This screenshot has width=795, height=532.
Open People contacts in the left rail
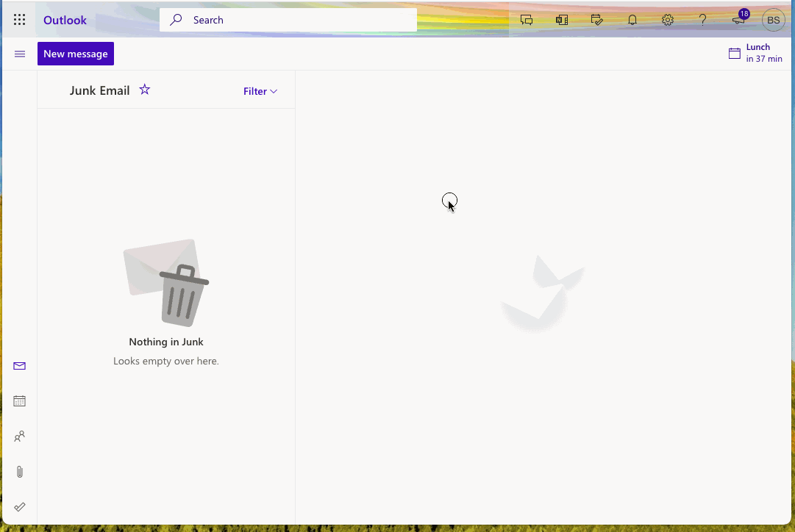coord(19,436)
